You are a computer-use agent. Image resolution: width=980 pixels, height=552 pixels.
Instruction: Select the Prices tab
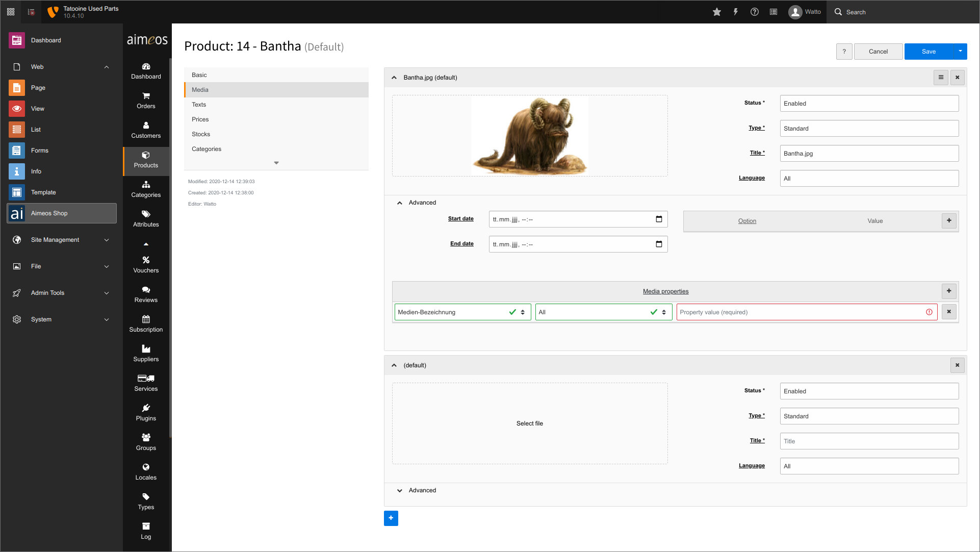click(200, 119)
